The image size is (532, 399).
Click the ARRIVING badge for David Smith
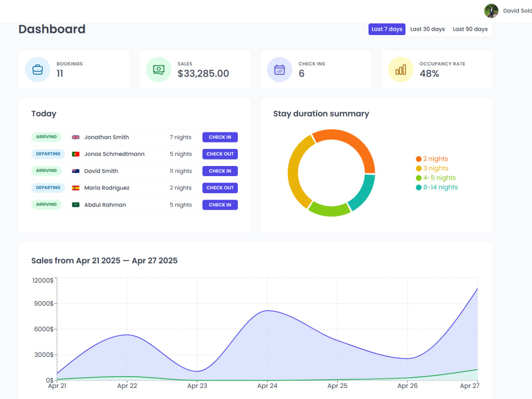click(x=46, y=171)
